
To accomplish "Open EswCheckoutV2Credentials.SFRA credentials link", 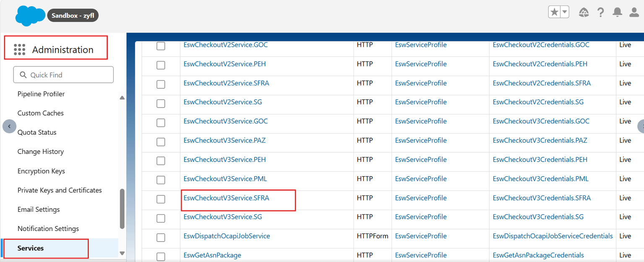I will 542,83.
